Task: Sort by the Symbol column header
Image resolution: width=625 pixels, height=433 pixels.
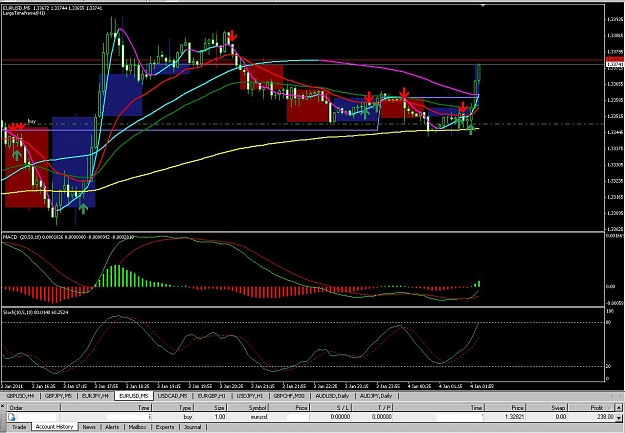Action: pyautogui.click(x=248, y=407)
